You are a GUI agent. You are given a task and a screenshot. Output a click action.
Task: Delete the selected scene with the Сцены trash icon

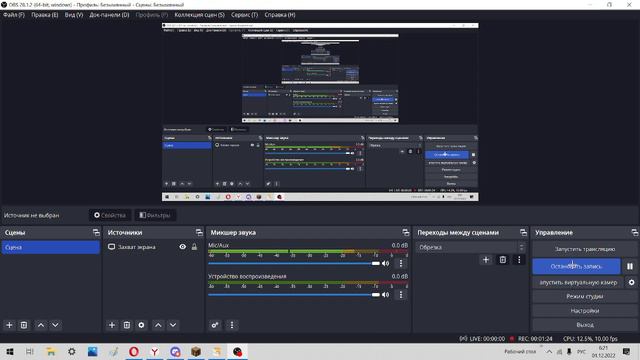(x=24, y=325)
